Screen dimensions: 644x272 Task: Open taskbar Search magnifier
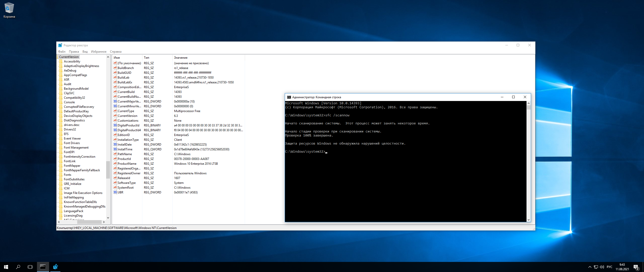click(18, 267)
